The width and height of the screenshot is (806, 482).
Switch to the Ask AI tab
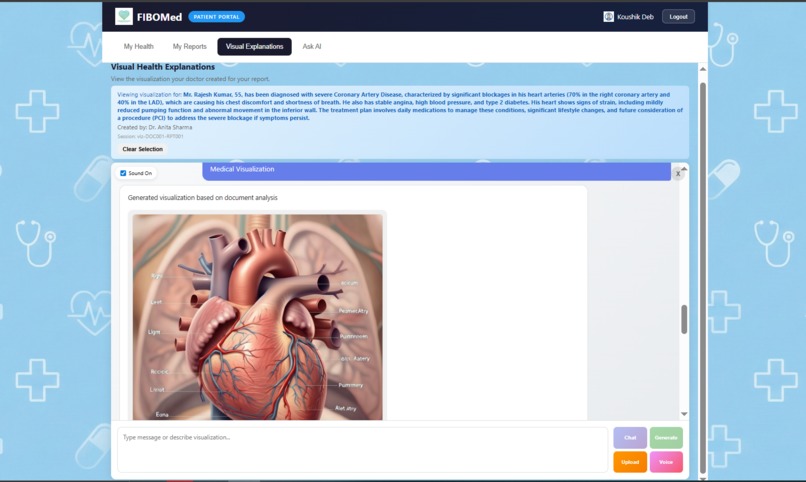click(x=312, y=46)
